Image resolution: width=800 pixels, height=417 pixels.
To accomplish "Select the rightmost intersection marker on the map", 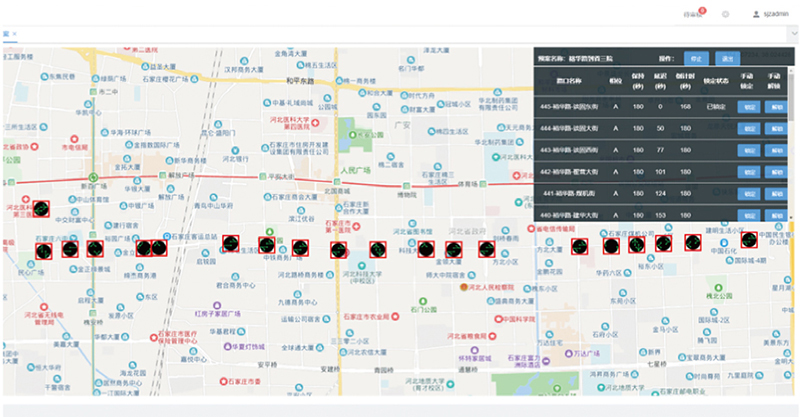I will coord(749,239).
